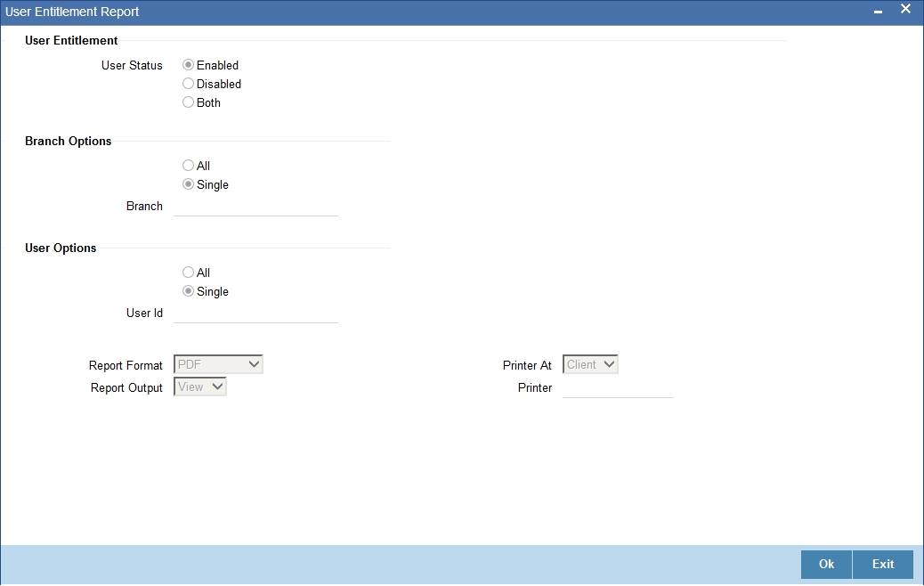The height and width of the screenshot is (586, 924).
Task: Click into the Branch input field
Action: point(255,207)
